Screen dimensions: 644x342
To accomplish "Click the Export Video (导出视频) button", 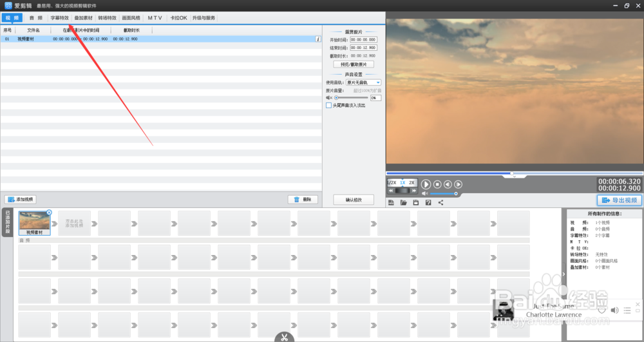I will [620, 200].
